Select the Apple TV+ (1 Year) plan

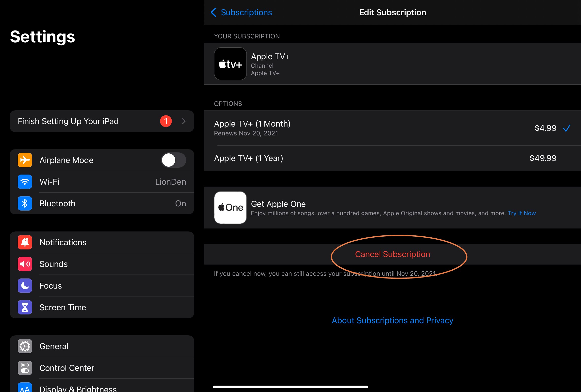[392, 158]
